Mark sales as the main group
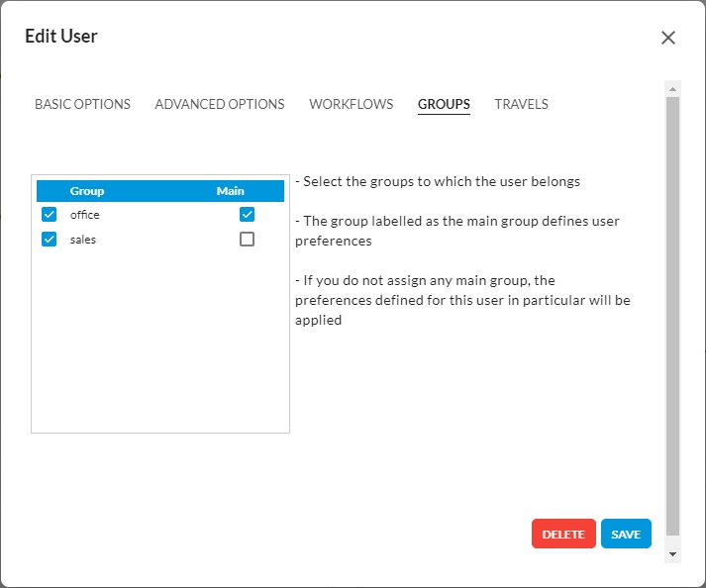This screenshot has height=588, width=706. click(247, 239)
